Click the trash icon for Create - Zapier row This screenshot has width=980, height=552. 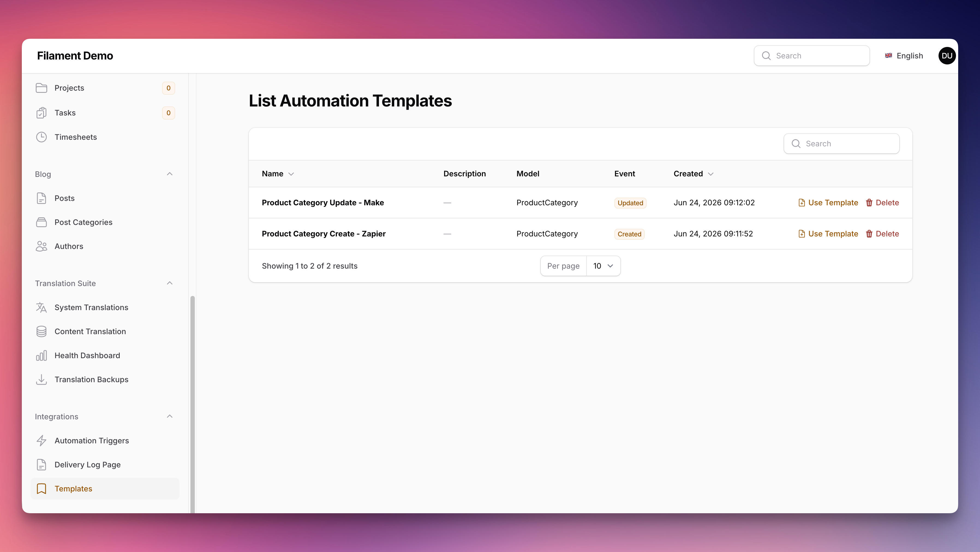tap(869, 234)
